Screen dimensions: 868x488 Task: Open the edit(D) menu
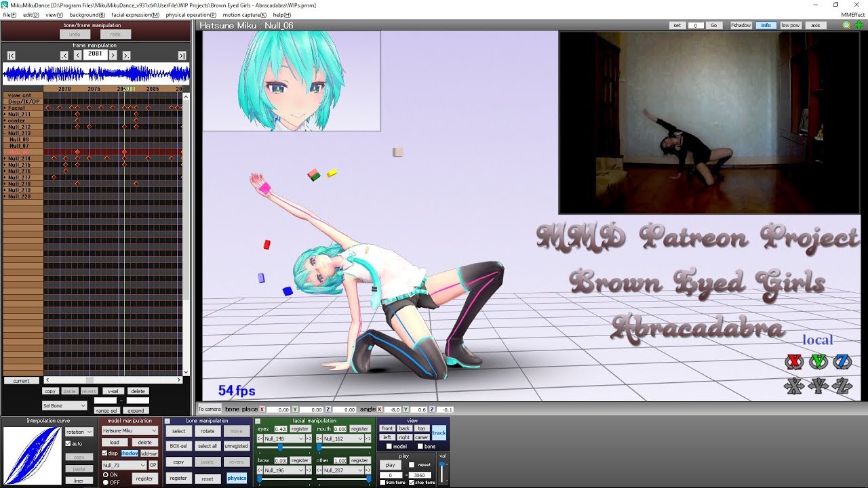point(31,14)
